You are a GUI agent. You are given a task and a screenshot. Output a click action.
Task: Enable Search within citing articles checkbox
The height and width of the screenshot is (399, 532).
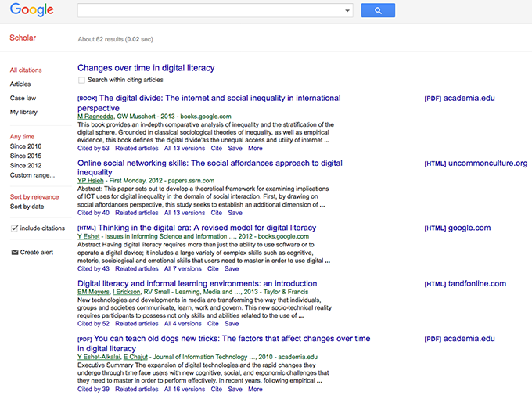pyautogui.click(x=81, y=80)
